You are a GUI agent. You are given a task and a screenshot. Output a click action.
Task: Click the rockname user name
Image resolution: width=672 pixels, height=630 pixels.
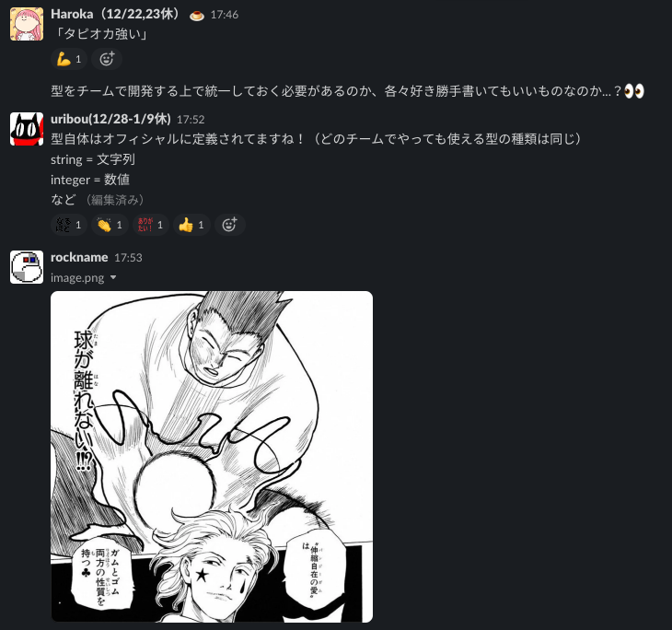79,257
